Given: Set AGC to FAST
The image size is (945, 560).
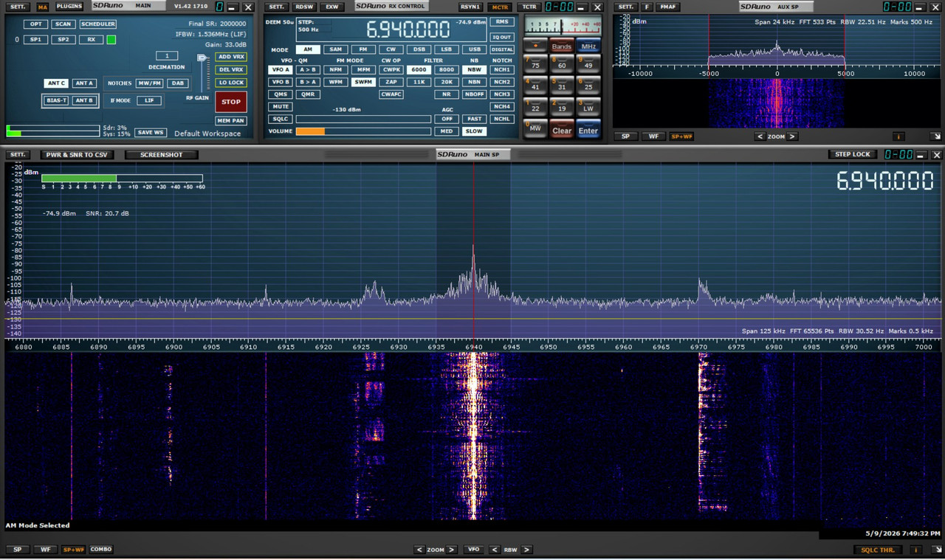Looking at the screenshot, I should pos(475,119).
